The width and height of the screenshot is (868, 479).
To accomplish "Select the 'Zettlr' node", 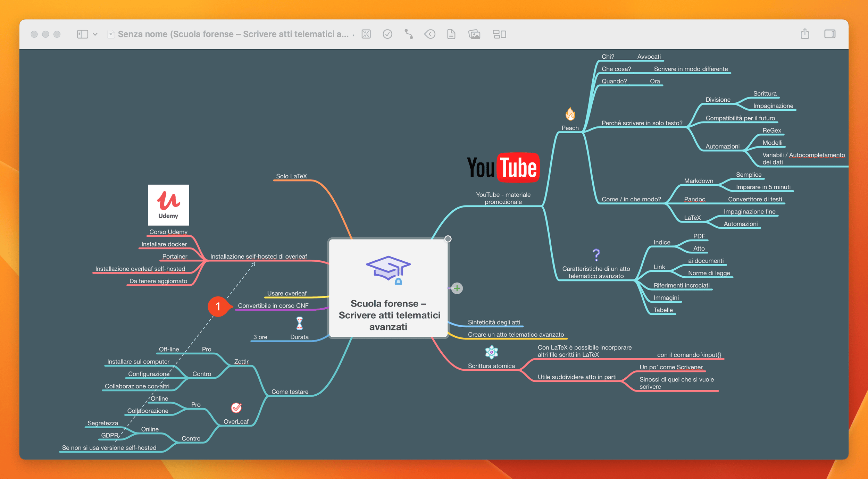I will click(241, 362).
